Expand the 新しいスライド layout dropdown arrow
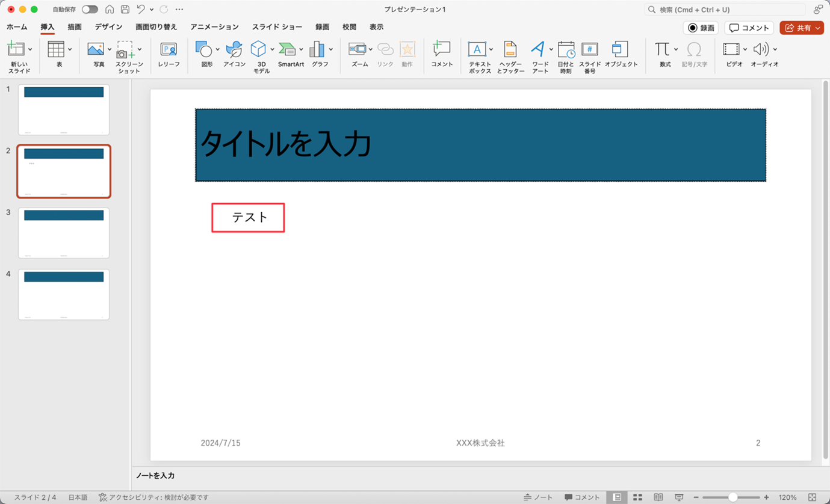 pos(30,49)
